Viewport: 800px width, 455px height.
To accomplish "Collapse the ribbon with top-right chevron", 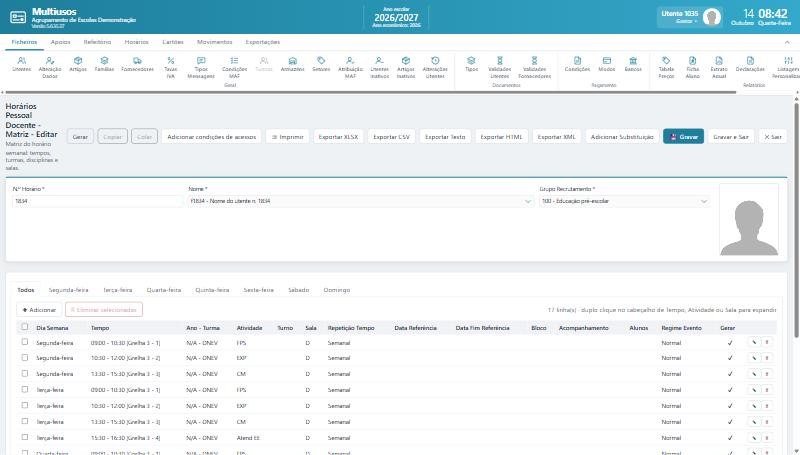I will (x=787, y=42).
